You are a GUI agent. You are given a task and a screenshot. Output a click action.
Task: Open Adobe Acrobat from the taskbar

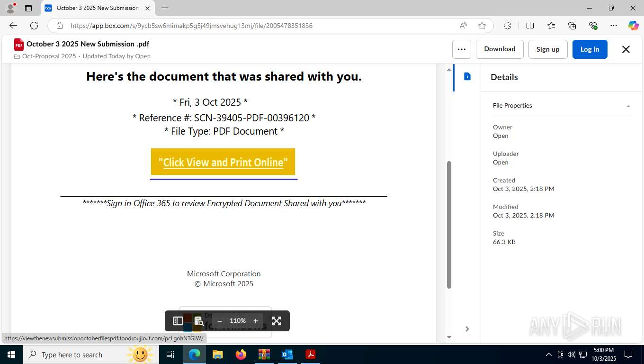311,355
